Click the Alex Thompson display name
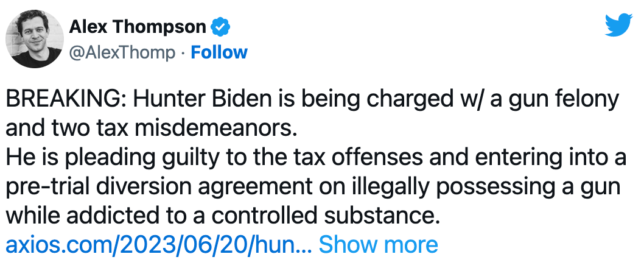Viewport: 644px width, 268px height. coord(138,27)
